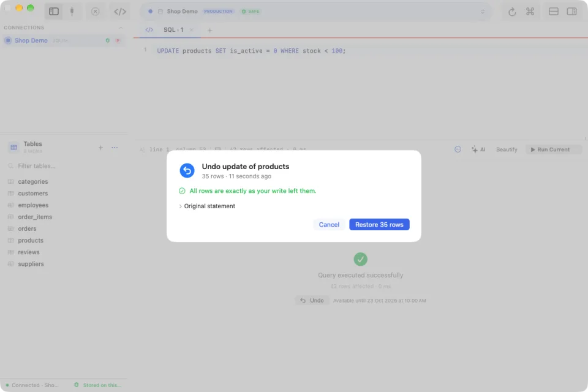Click the blue undo icon in the dialog
This screenshot has height=392, width=588.
pyautogui.click(x=187, y=170)
